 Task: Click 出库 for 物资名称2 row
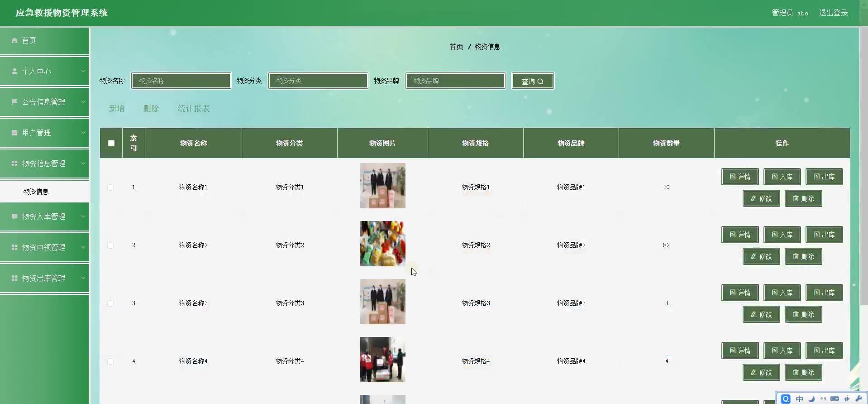[824, 235]
